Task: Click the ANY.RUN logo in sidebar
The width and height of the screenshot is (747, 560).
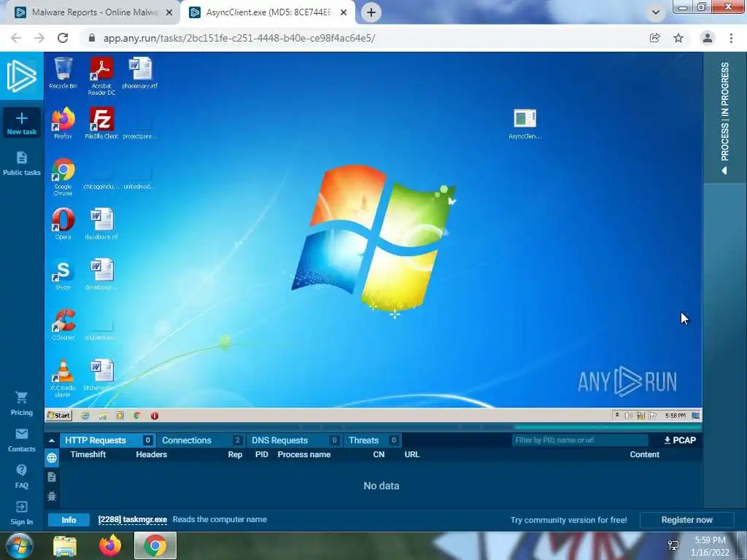Action: [21, 76]
